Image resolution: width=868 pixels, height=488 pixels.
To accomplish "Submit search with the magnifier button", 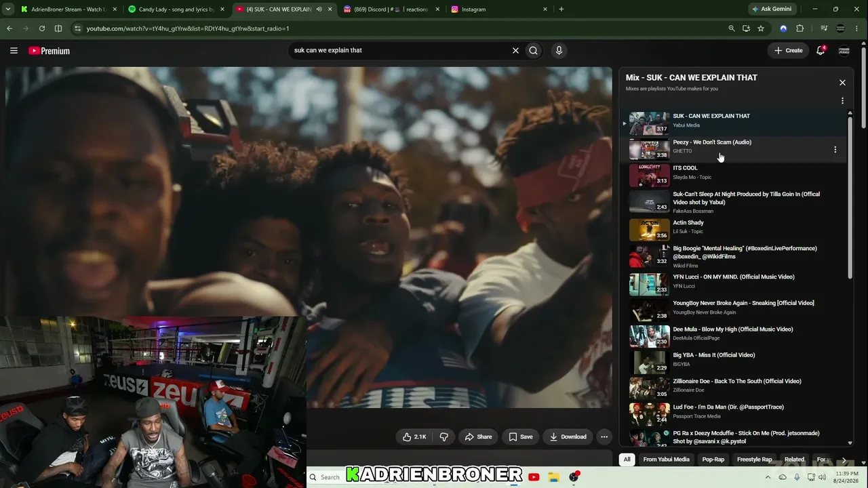I will pyautogui.click(x=534, y=51).
